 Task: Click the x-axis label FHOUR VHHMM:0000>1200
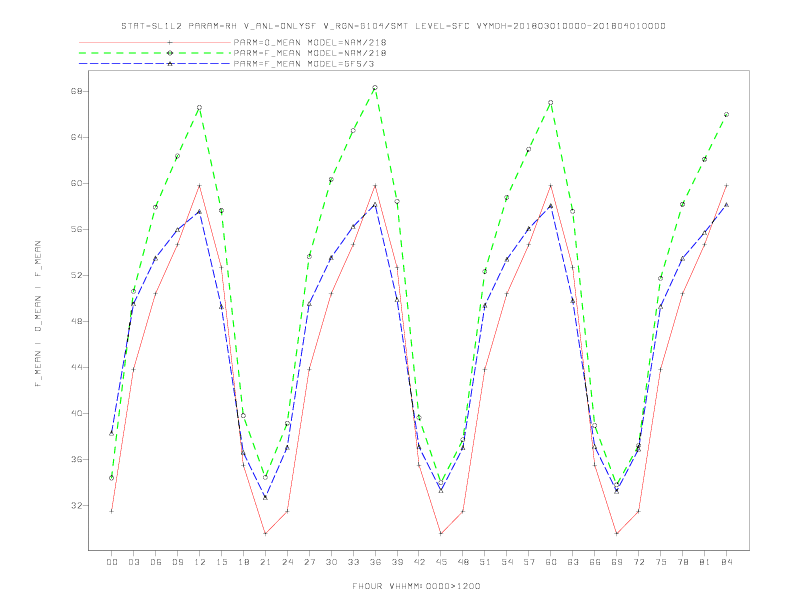pos(416,586)
